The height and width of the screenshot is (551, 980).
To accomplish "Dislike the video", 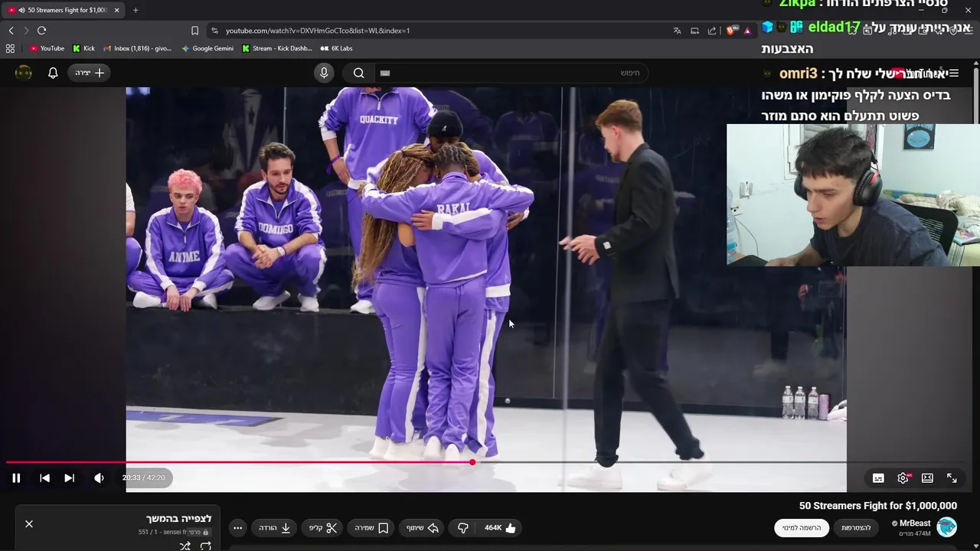I will 462,528.
